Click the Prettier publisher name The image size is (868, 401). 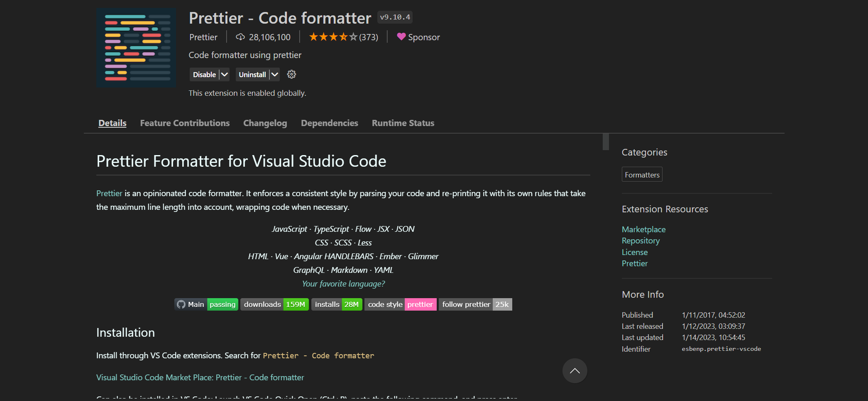click(x=203, y=37)
